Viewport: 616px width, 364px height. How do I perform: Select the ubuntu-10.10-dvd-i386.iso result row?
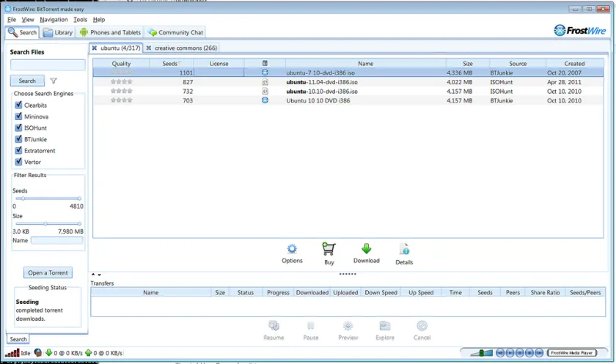348,91
